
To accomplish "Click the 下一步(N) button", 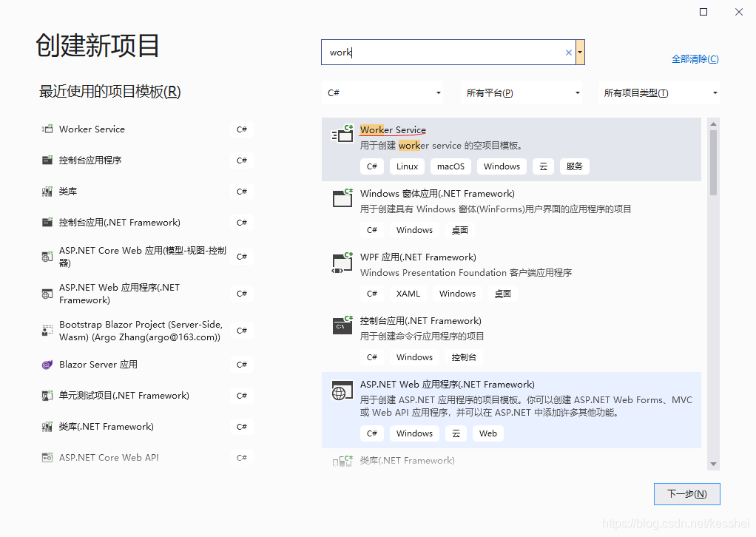I will coord(687,494).
